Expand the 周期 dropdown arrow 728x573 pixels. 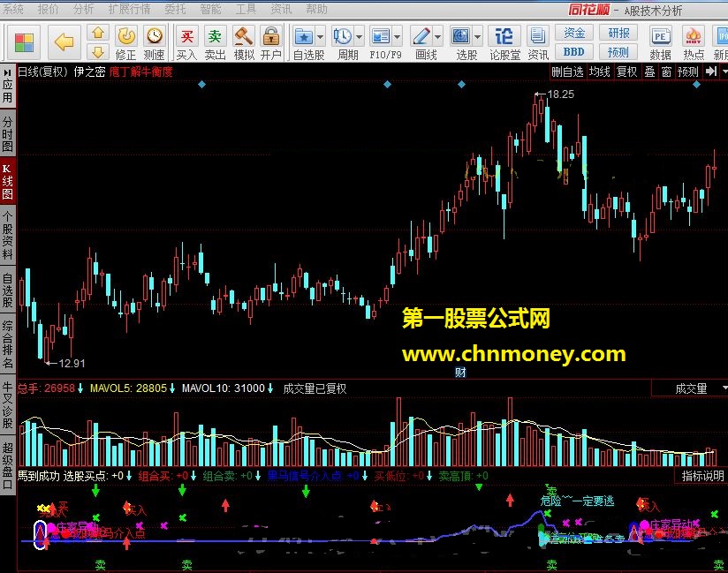359,37
